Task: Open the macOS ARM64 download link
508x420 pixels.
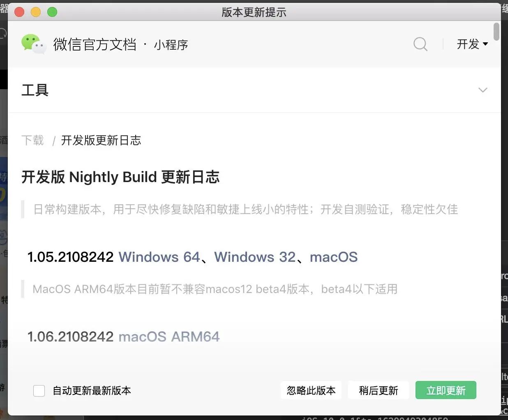Action: pyautogui.click(x=169, y=337)
